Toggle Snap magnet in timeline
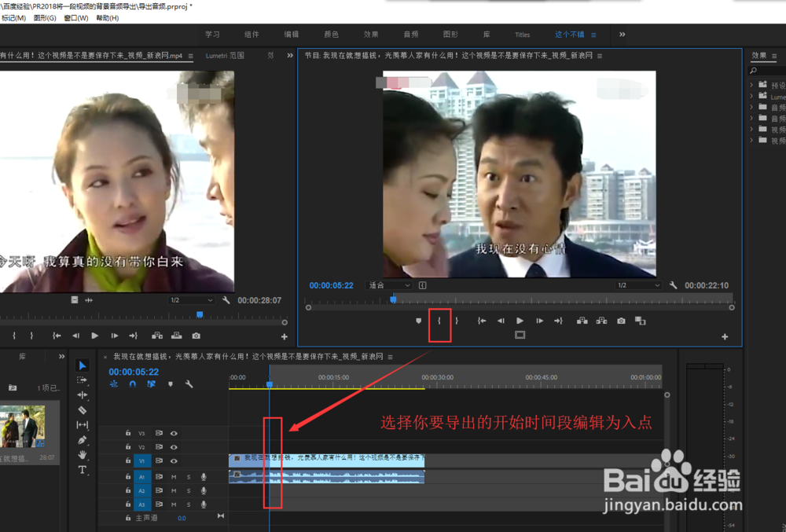Viewport: 786px width, 532px height. [x=132, y=383]
